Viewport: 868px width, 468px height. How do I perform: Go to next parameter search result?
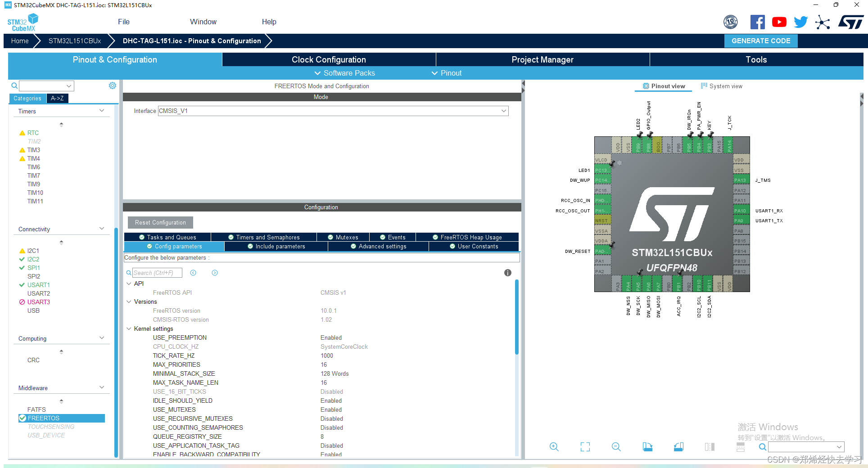tap(215, 273)
